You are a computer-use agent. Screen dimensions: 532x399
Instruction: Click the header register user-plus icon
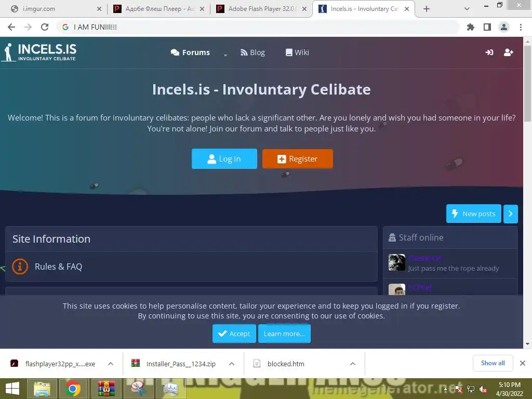508,52
